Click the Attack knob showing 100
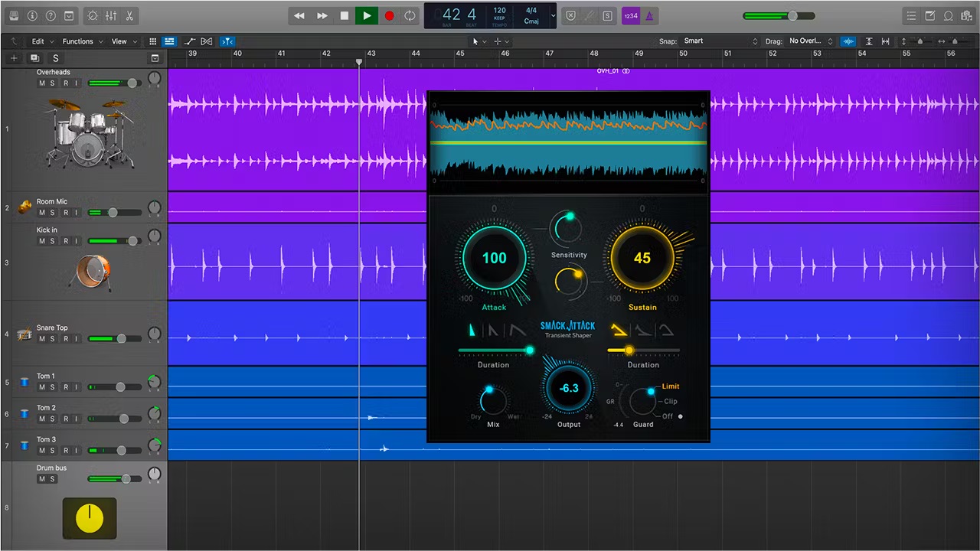This screenshot has height=551, width=980. point(494,258)
